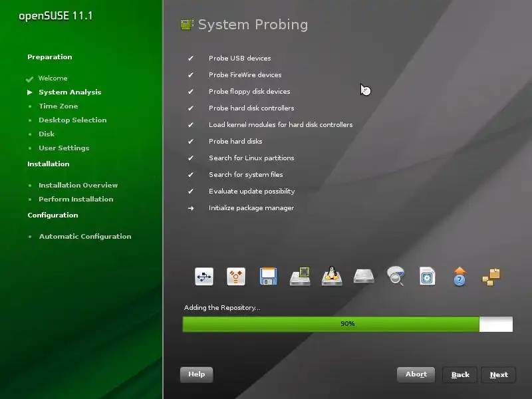The height and width of the screenshot is (399, 532).
Task: Select Installation Overview step
Action: pos(78,186)
